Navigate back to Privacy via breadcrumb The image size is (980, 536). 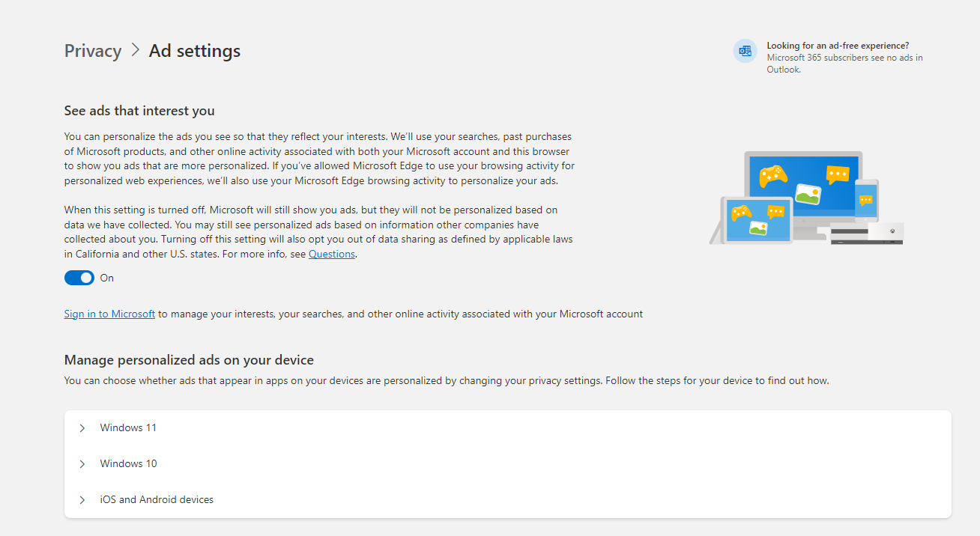[x=92, y=50]
